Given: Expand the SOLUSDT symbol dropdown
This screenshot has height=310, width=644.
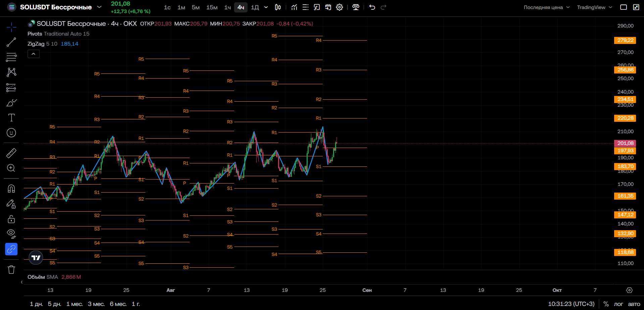Looking at the screenshot, I should pyautogui.click(x=99, y=7).
